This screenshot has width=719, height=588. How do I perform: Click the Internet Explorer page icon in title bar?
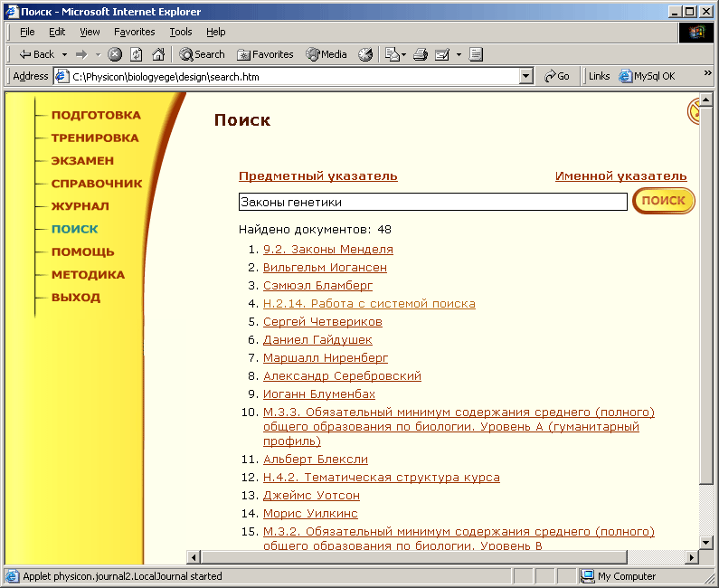[x=11, y=12]
